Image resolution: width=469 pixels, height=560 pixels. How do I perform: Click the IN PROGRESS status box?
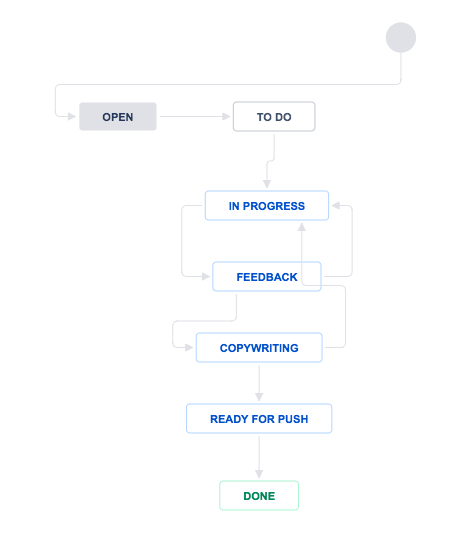point(267,206)
